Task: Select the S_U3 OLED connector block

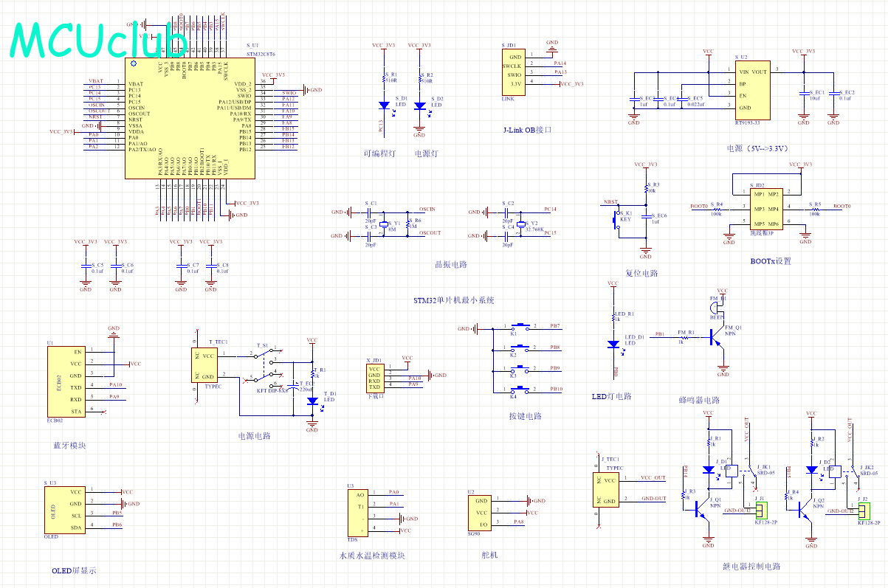Action: pos(64,510)
